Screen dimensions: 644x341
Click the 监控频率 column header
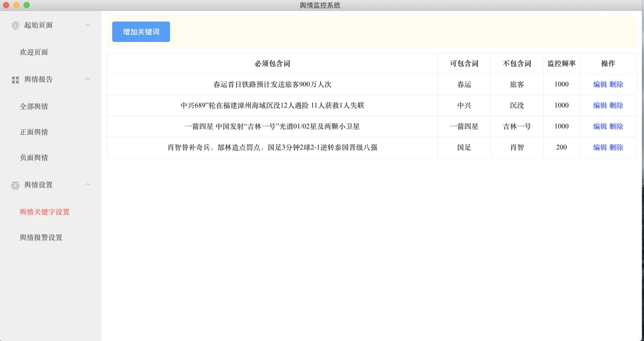click(x=562, y=63)
